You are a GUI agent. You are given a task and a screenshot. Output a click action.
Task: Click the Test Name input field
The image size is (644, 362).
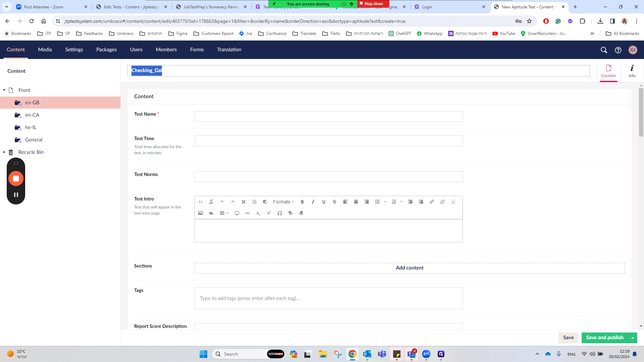point(329,116)
